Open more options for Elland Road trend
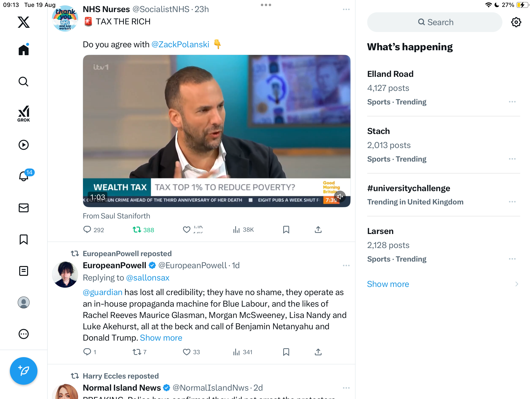Viewport: 532px width, 399px height. coord(512,102)
